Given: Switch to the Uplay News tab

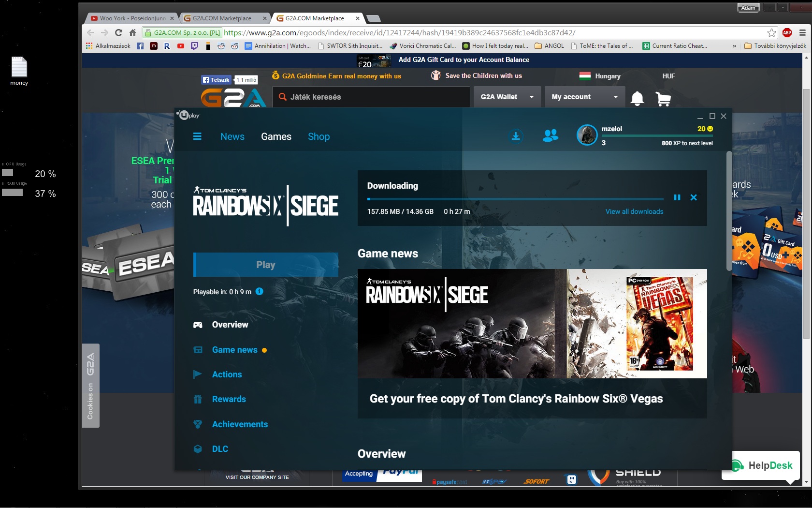Looking at the screenshot, I should click(232, 136).
